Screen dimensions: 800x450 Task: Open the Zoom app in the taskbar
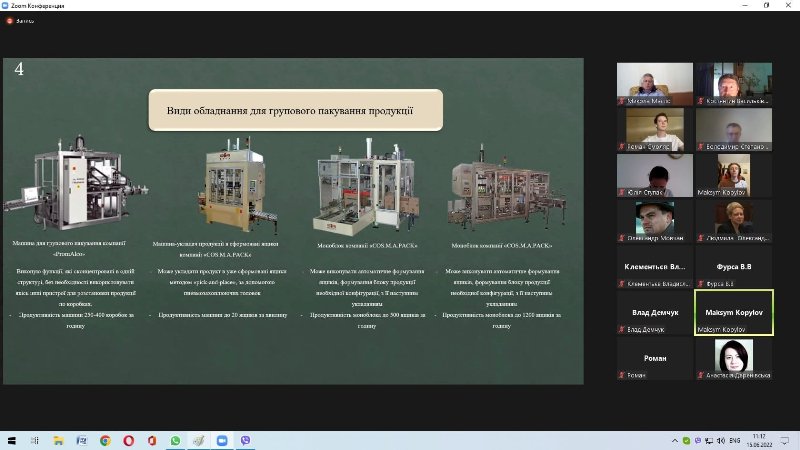pos(222,440)
